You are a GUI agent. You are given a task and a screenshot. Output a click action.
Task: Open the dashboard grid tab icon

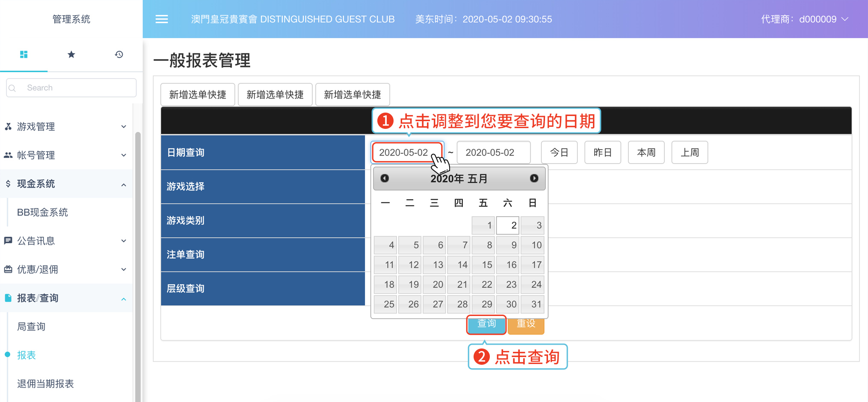coord(24,54)
